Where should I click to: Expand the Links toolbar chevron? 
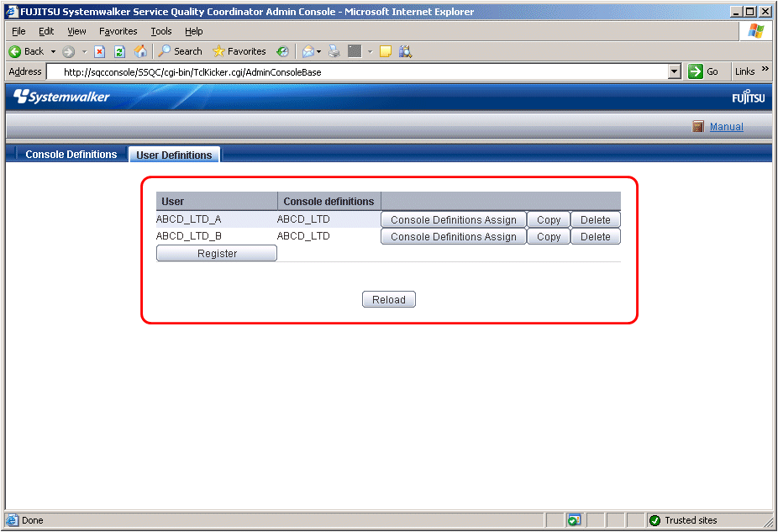(x=765, y=69)
